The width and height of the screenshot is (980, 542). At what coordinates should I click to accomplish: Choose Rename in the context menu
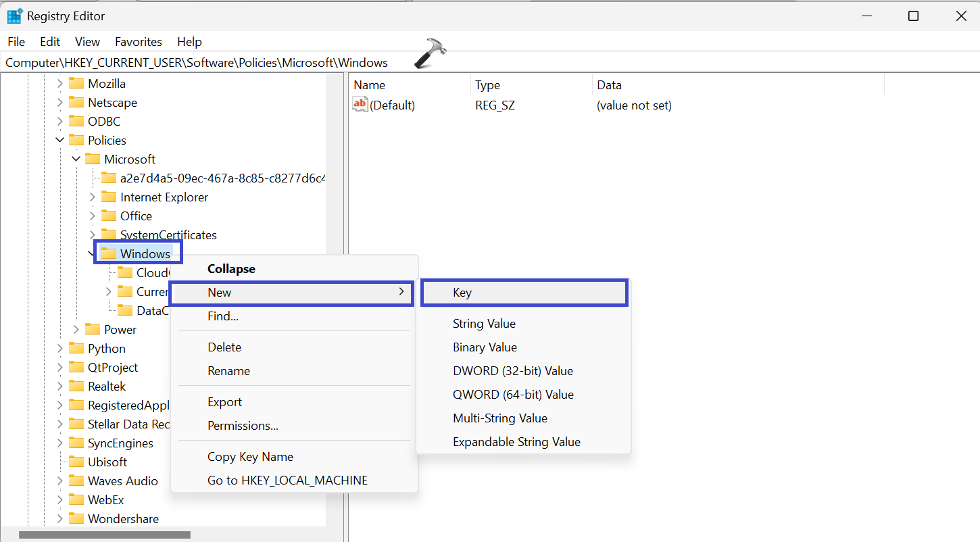[294, 371]
